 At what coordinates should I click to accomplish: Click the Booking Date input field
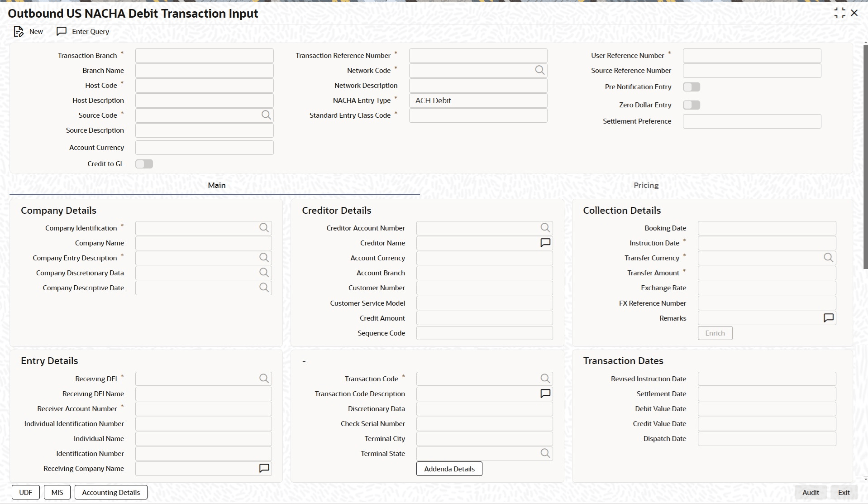click(767, 228)
